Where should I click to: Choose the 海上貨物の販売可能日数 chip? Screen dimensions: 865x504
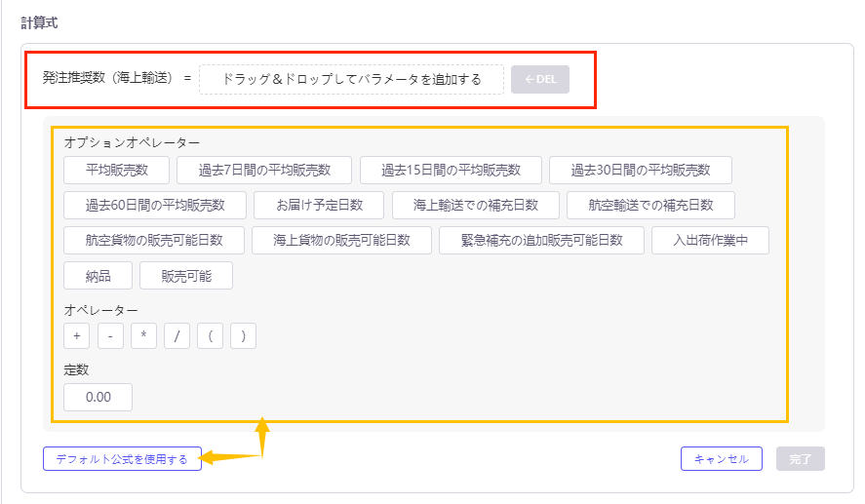click(x=341, y=241)
